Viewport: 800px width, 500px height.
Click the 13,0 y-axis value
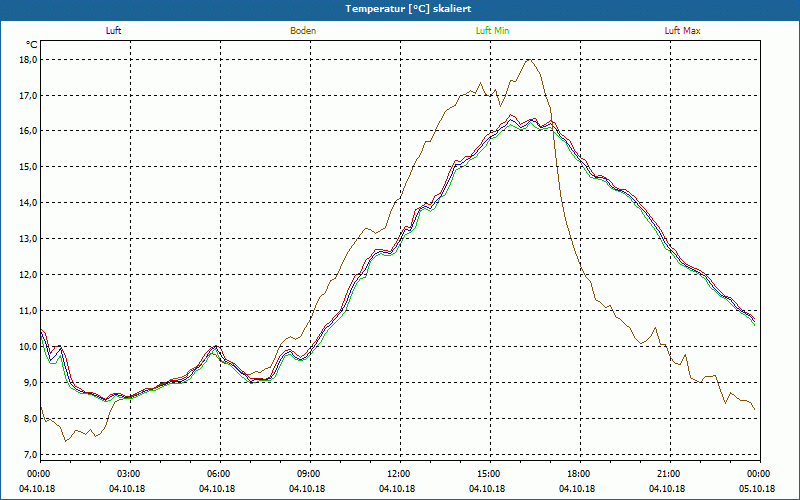pyautogui.click(x=29, y=239)
